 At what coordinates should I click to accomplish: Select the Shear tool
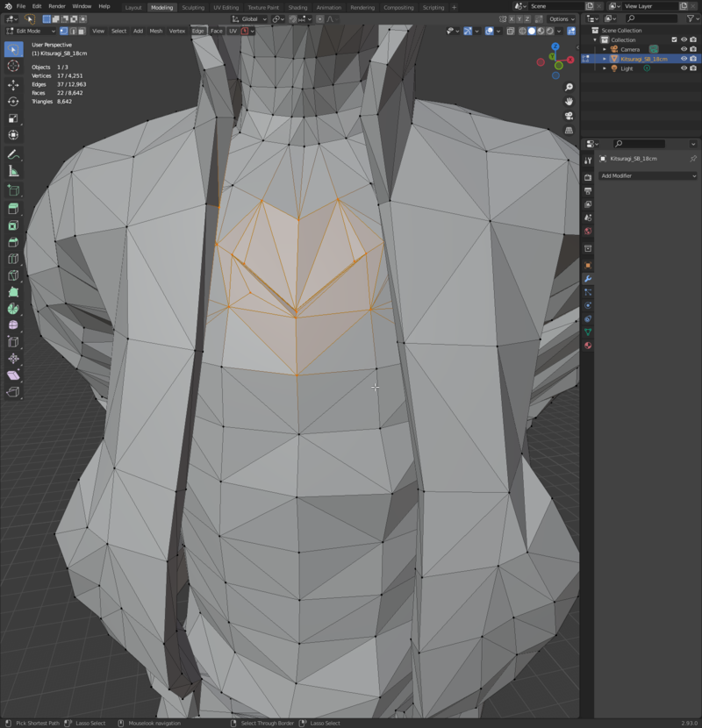click(13, 375)
